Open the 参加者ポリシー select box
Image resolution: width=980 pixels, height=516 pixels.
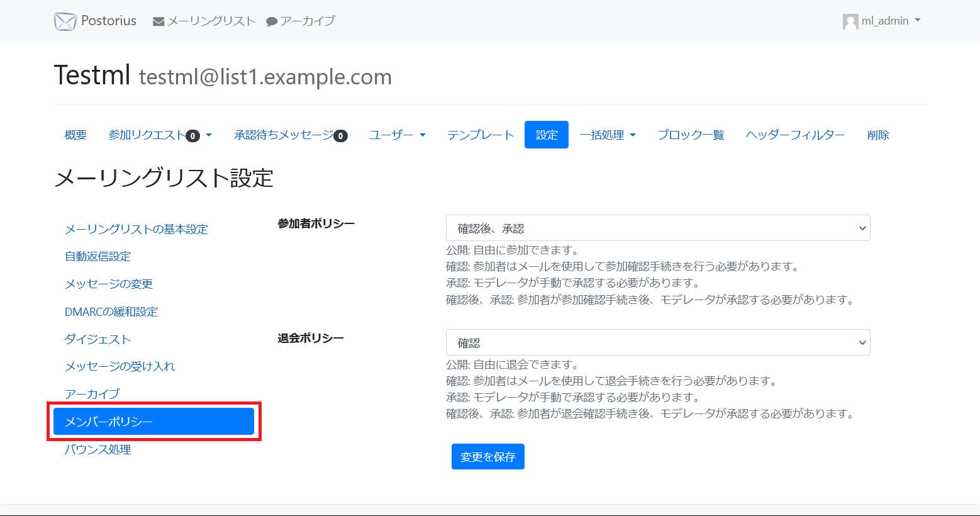[x=658, y=228]
